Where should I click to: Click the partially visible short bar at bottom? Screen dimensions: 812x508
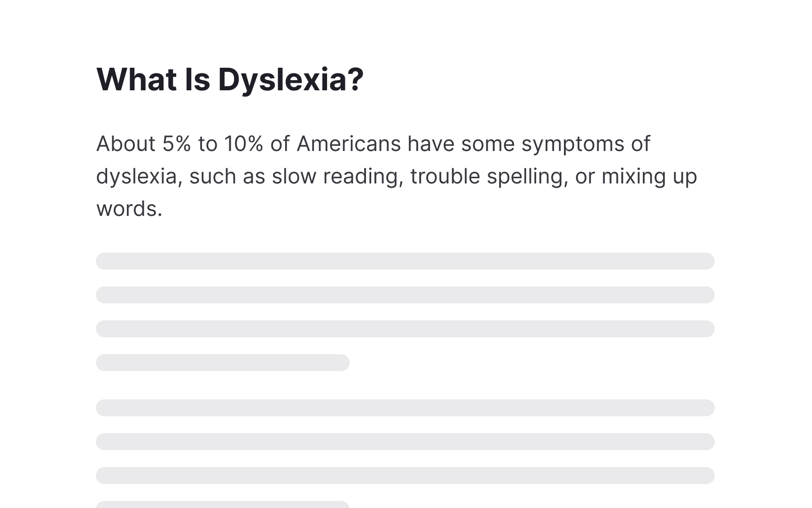pyautogui.click(x=223, y=505)
